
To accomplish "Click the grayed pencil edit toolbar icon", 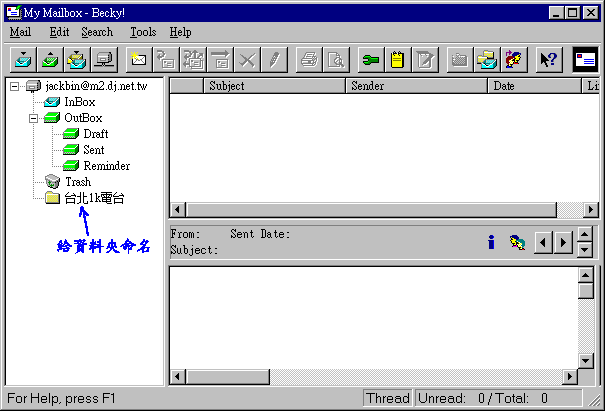I will tap(274, 59).
